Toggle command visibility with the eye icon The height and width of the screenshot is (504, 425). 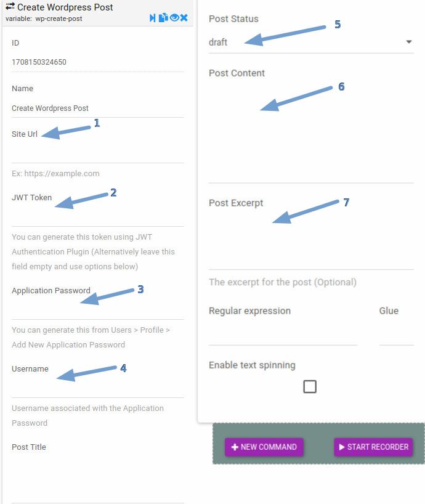(x=174, y=18)
